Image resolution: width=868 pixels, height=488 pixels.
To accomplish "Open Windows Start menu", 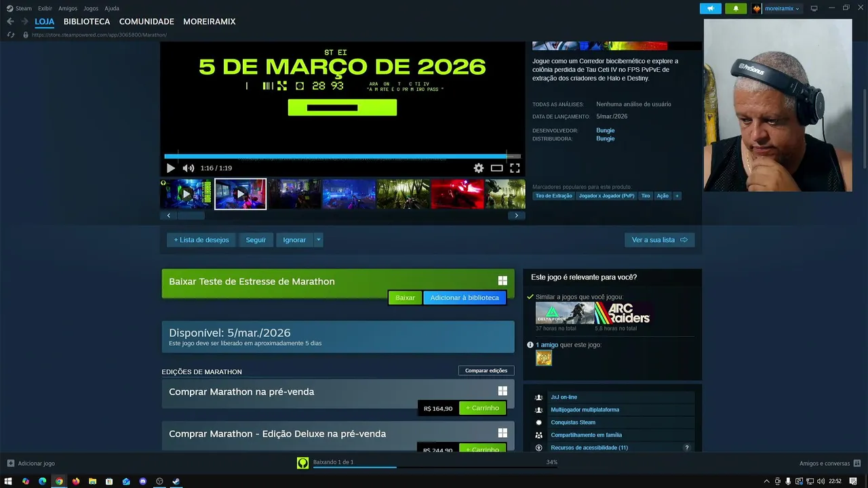I will [8, 481].
